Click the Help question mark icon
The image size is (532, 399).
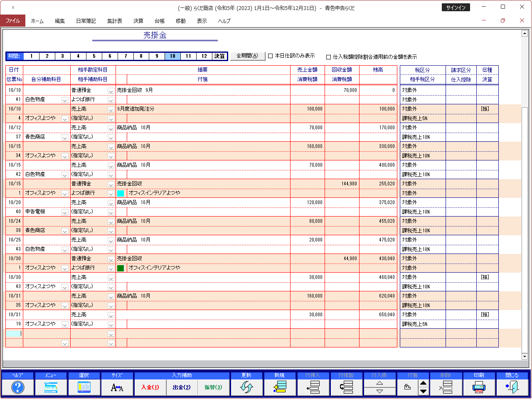17,387
